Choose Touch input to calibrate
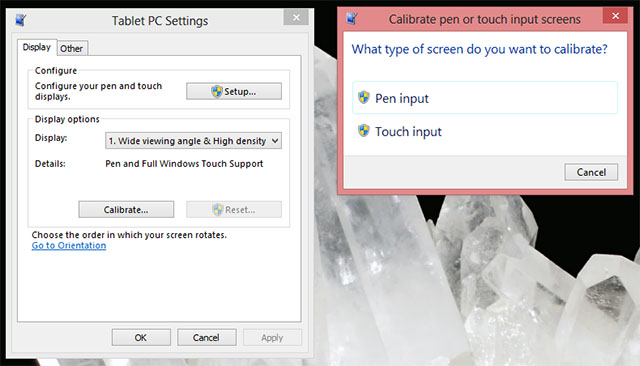Viewport: 640px width, 366px height. tap(485, 131)
